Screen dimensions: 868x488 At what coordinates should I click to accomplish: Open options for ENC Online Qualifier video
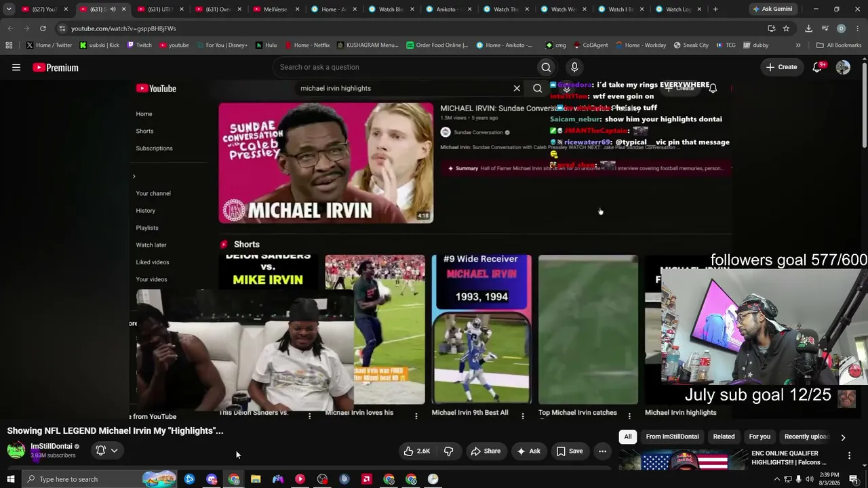pyautogui.click(x=849, y=455)
